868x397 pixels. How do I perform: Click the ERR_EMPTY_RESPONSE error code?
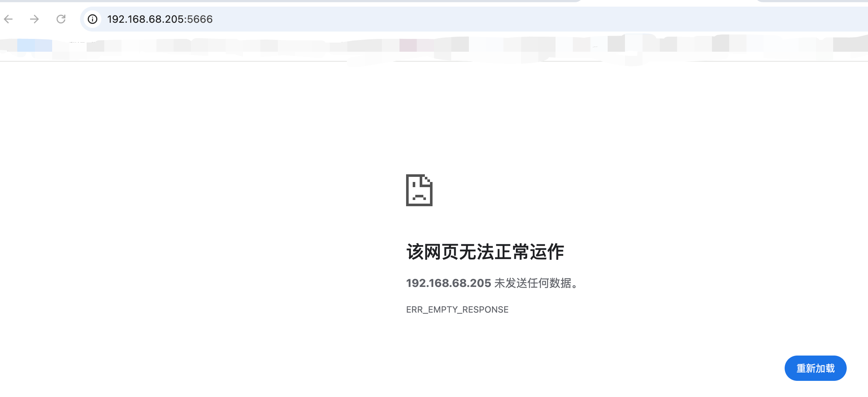pos(457,310)
